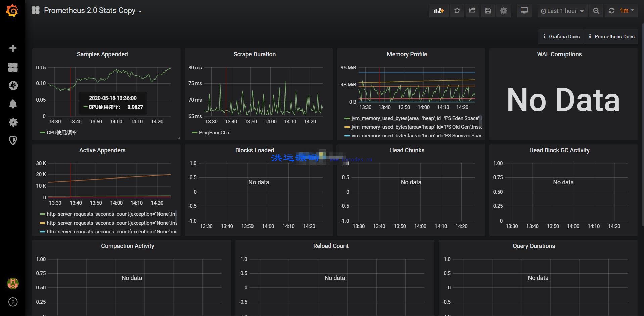
Task: Expand the 1m refresh interval dropdown
Action: 627,11
